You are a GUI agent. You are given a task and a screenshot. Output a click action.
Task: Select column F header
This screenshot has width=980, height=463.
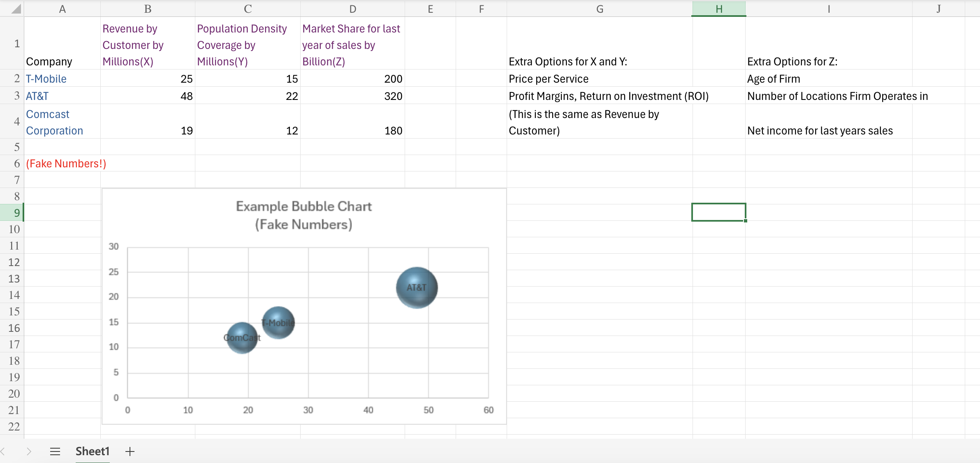coord(481,9)
